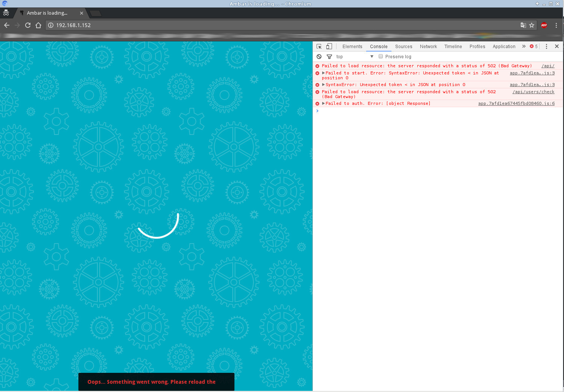Expand the SyntaxError console entry
Image resolution: width=564 pixels, height=392 pixels.
tap(323, 85)
